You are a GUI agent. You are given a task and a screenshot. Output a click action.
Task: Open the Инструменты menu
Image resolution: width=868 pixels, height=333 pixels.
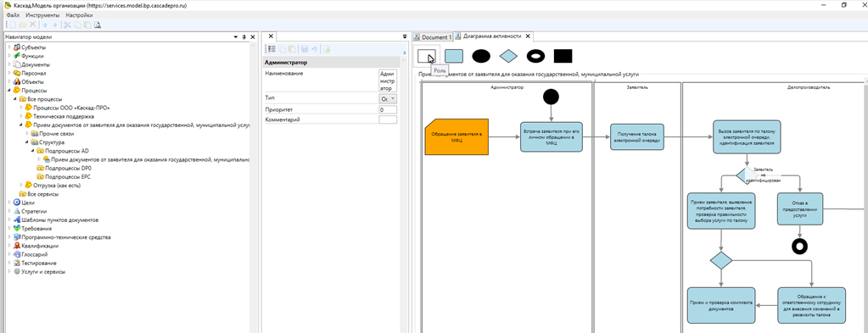42,15
